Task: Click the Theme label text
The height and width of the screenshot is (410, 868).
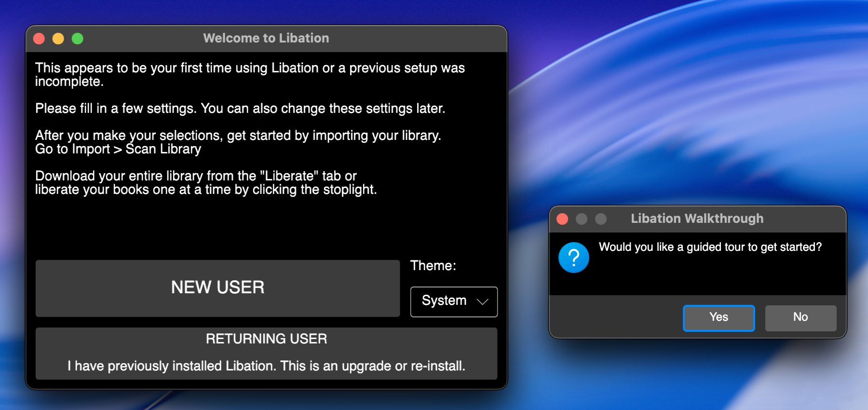Action: pos(433,266)
